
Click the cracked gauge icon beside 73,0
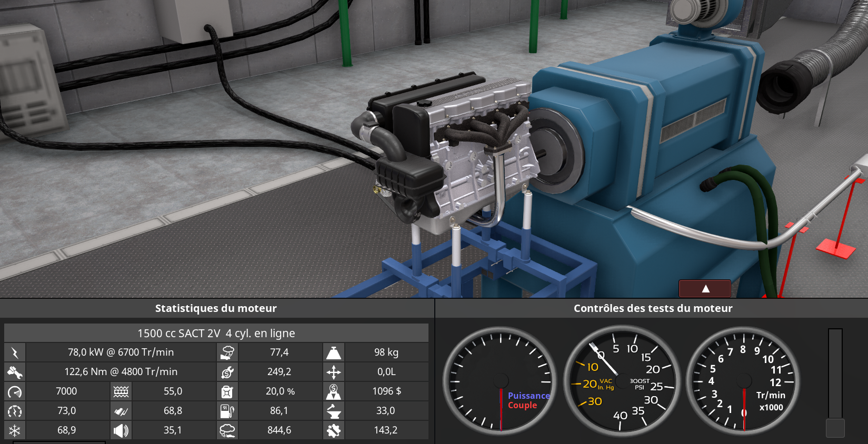15,411
